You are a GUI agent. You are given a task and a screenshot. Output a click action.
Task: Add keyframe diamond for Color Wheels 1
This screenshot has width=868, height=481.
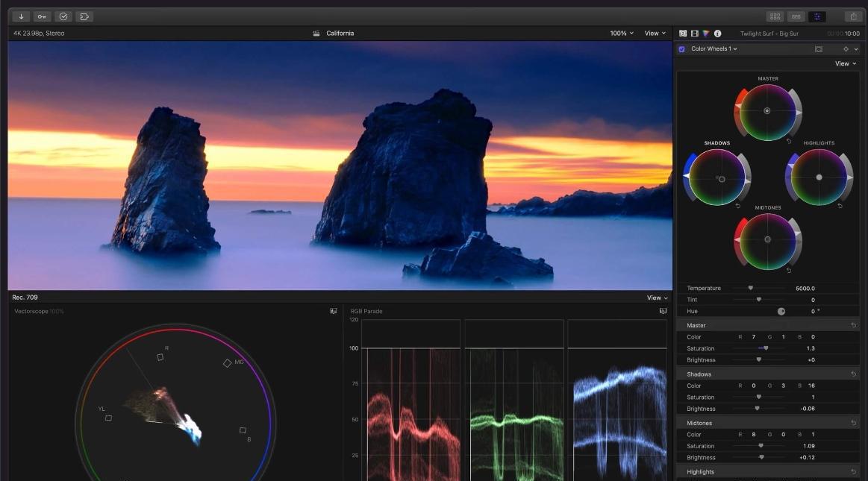(x=846, y=49)
